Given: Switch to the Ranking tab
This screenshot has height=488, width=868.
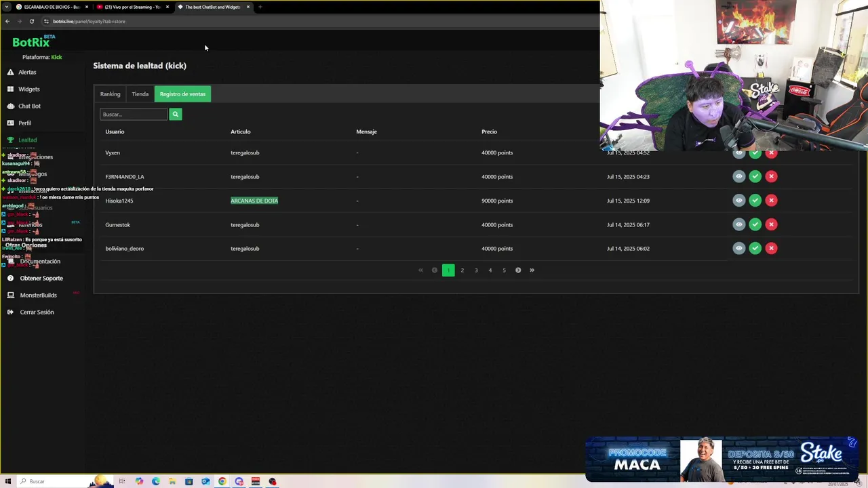Looking at the screenshot, I should point(110,94).
